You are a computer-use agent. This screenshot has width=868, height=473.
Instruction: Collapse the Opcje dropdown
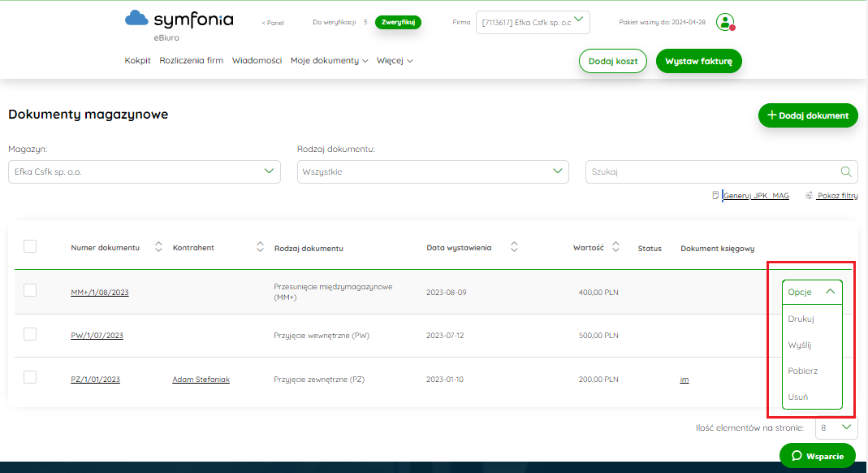click(811, 292)
